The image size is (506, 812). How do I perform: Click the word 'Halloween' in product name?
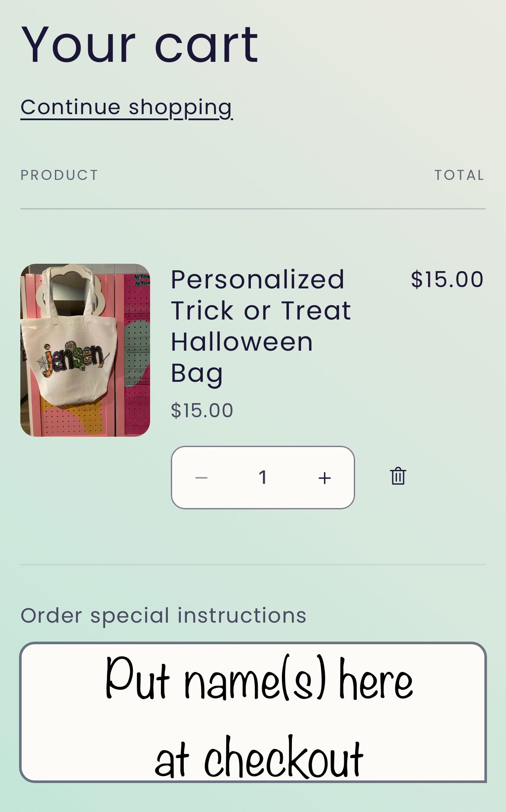click(x=242, y=342)
